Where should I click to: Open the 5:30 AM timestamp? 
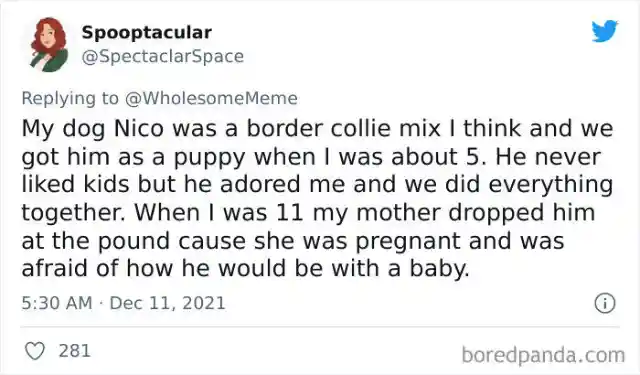(57, 303)
